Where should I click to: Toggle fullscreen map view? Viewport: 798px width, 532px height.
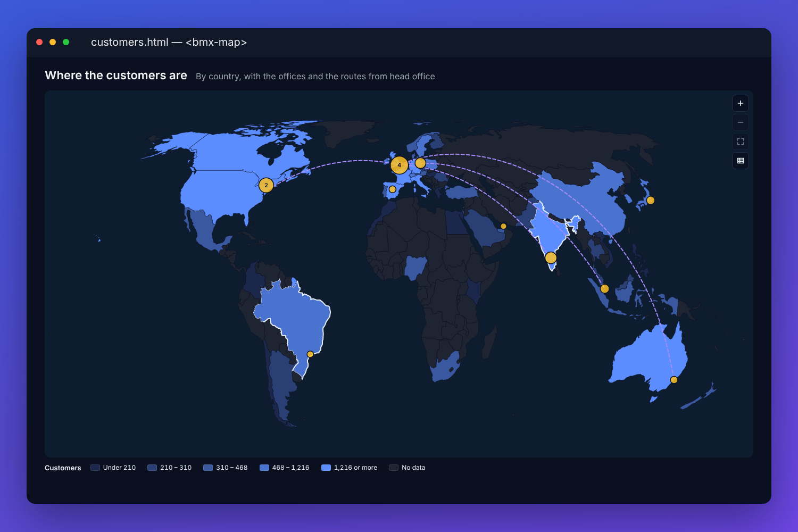point(741,142)
